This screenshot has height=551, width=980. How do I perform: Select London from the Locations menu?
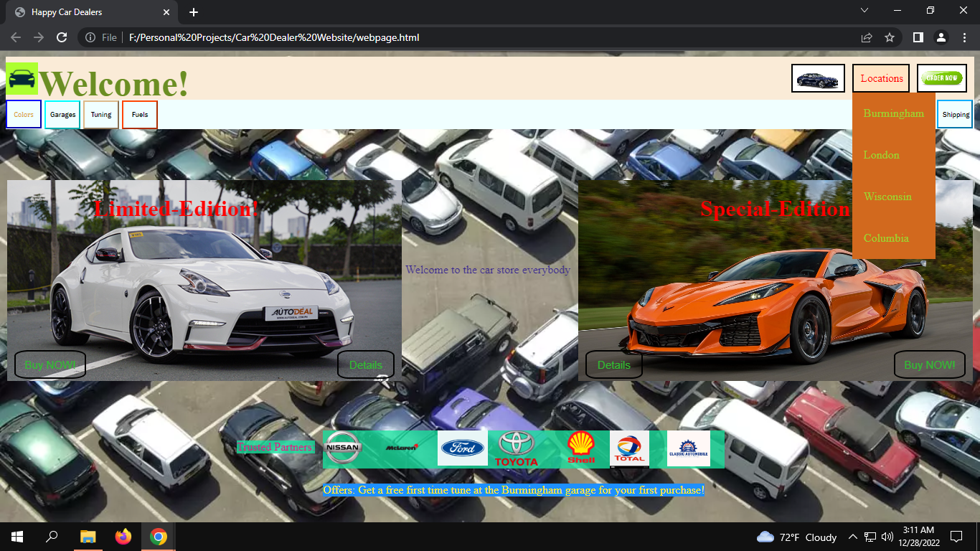point(881,155)
